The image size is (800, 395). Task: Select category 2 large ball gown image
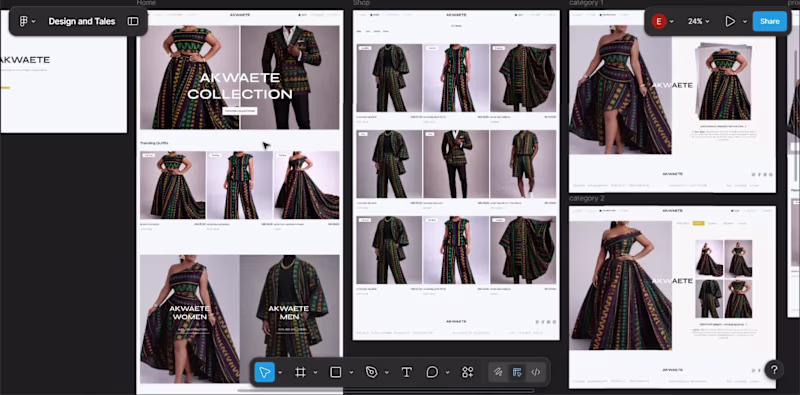(620, 285)
